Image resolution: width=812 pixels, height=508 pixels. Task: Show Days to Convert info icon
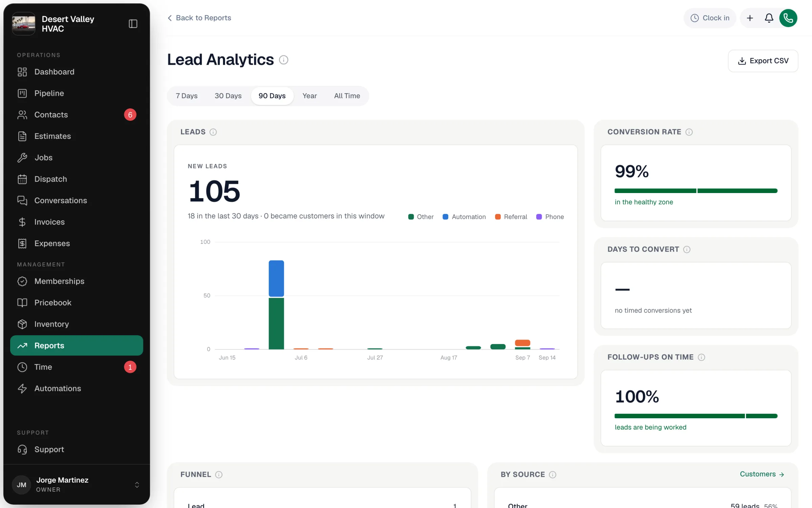click(687, 250)
